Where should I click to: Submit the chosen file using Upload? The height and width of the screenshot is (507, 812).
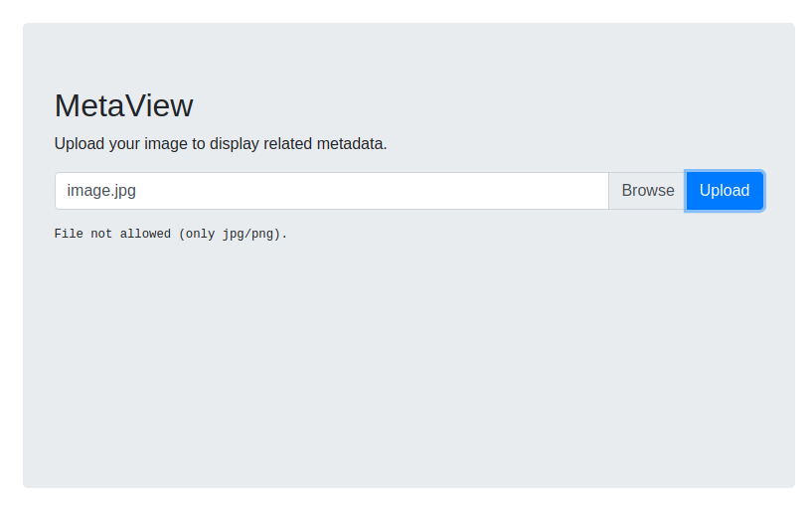pyautogui.click(x=725, y=191)
